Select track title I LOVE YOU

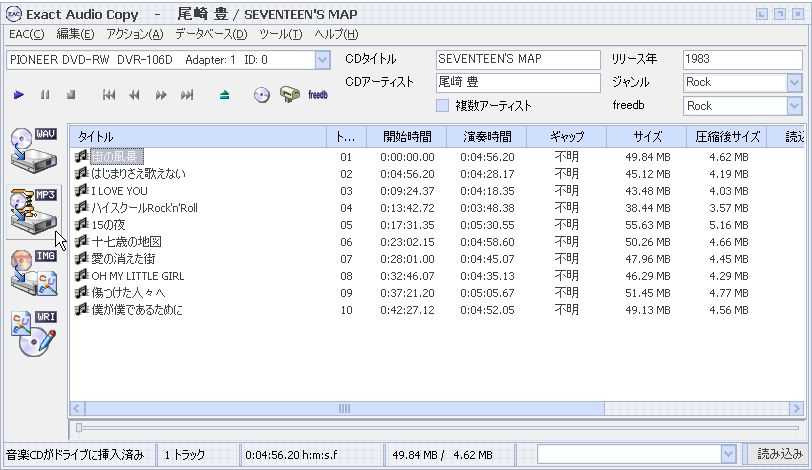[119, 191]
